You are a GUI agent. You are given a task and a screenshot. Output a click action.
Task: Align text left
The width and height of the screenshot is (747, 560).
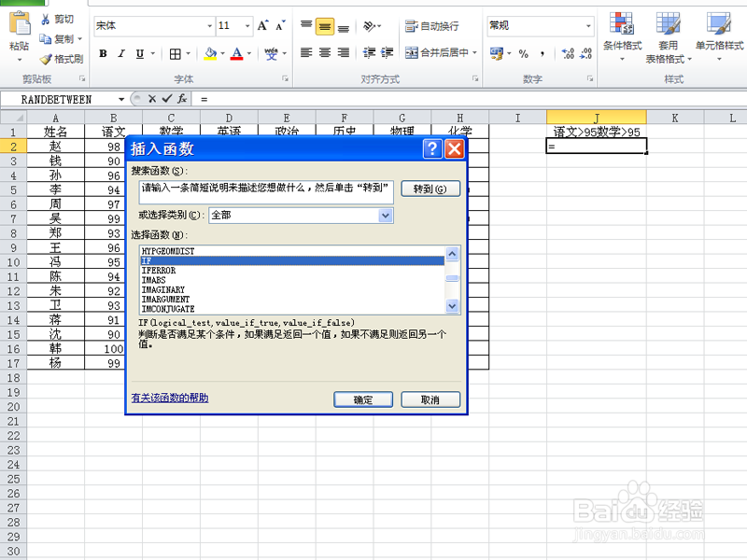(x=306, y=52)
